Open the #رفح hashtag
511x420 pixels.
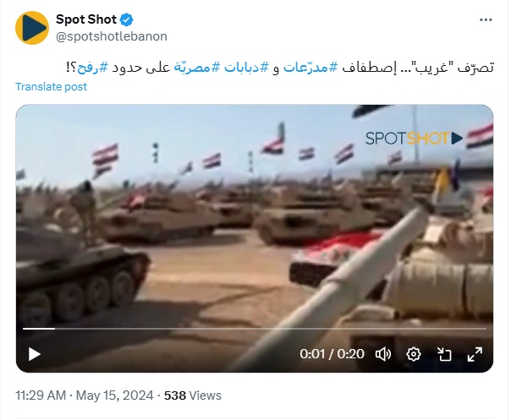(x=92, y=68)
